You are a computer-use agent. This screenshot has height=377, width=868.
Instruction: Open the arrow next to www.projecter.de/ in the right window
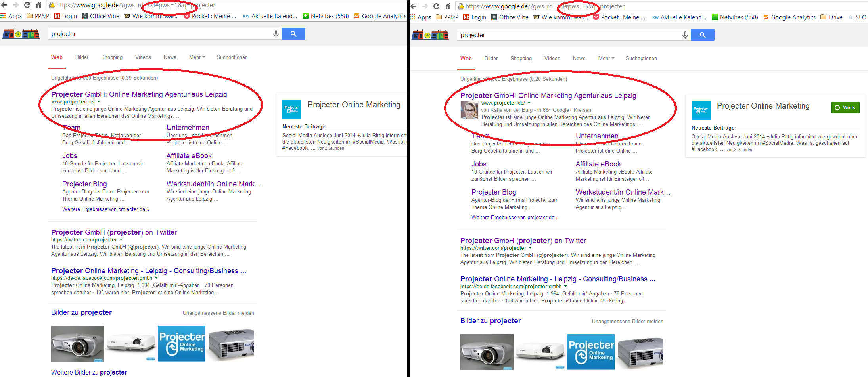[529, 103]
